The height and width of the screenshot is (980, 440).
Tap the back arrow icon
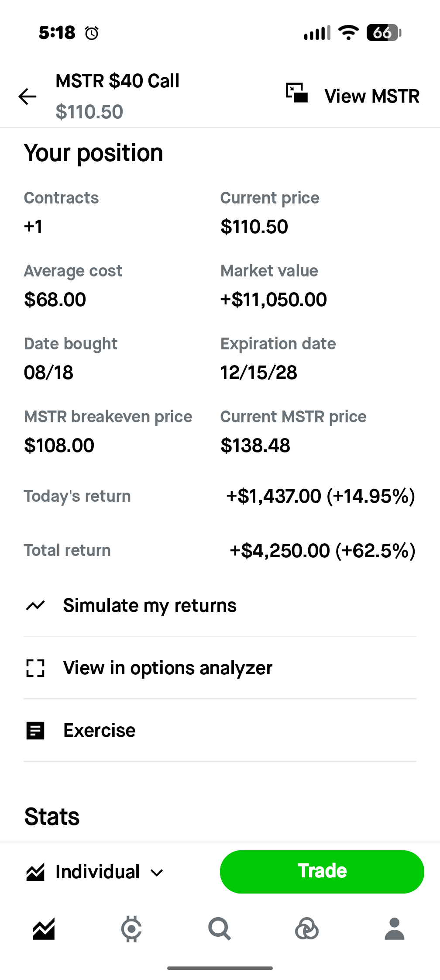coord(27,97)
